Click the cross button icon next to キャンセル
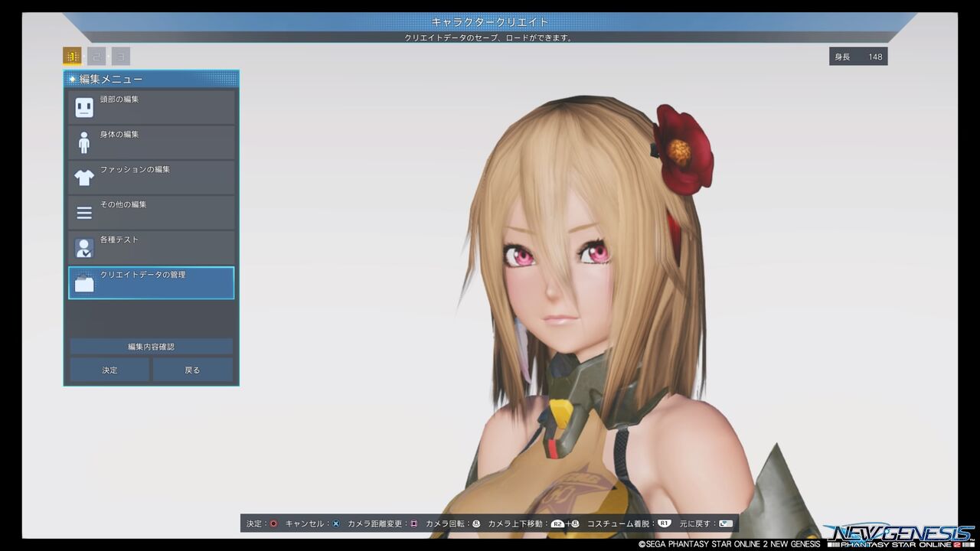The image size is (980, 551). [x=335, y=523]
